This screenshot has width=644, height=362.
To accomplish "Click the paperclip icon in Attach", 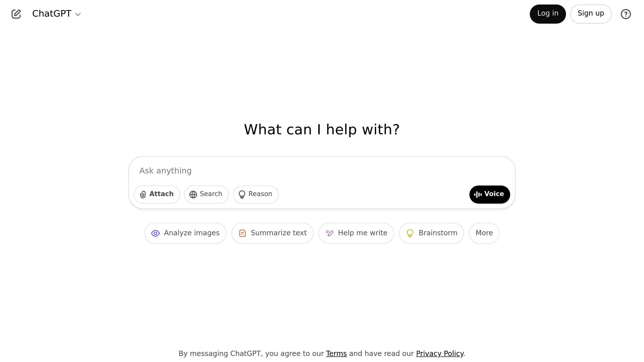I will (x=143, y=195).
